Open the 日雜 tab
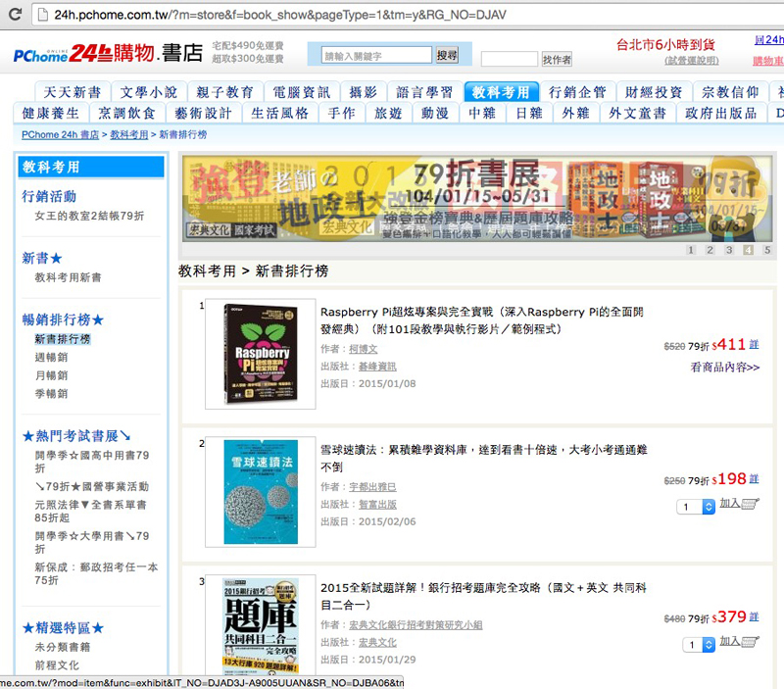This screenshot has width=784, height=689. point(529,113)
